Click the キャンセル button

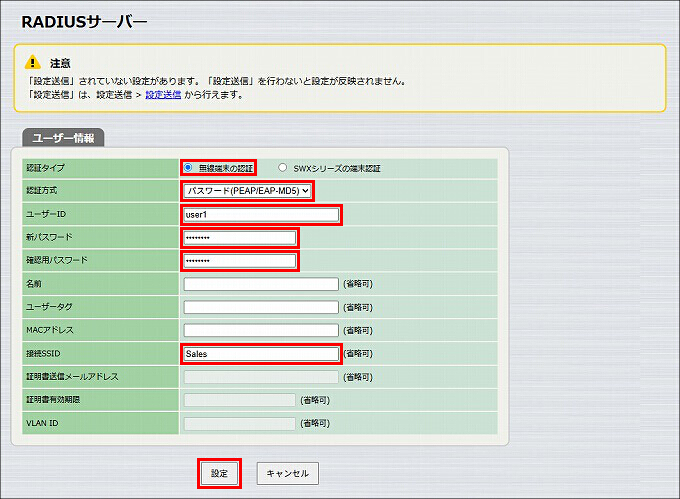(x=288, y=473)
